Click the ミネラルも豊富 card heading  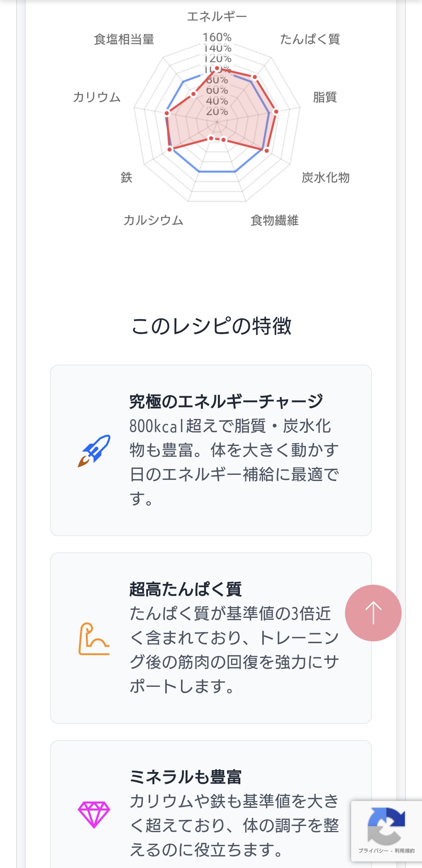(186, 777)
